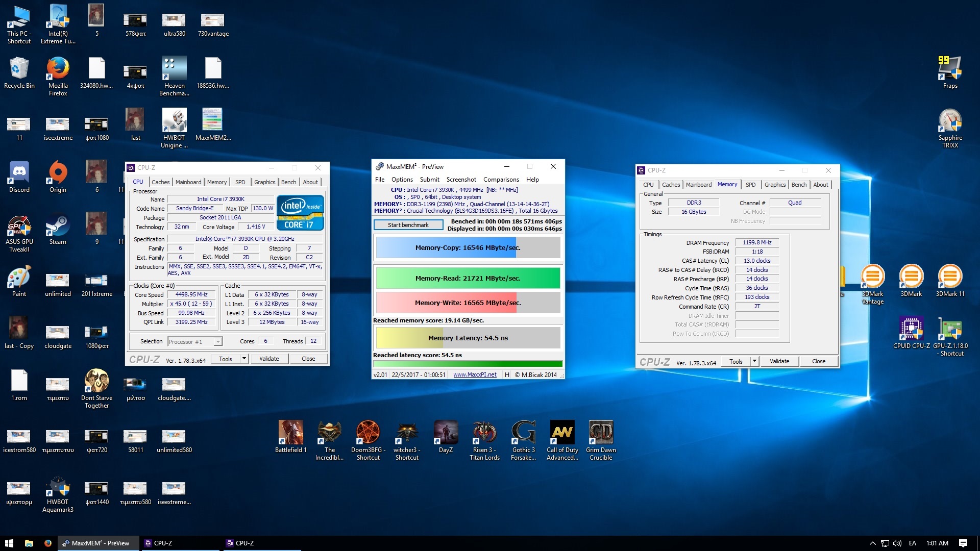Click Validate in right CPU-Z
Screen dimensions: 980x551
[779, 361]
